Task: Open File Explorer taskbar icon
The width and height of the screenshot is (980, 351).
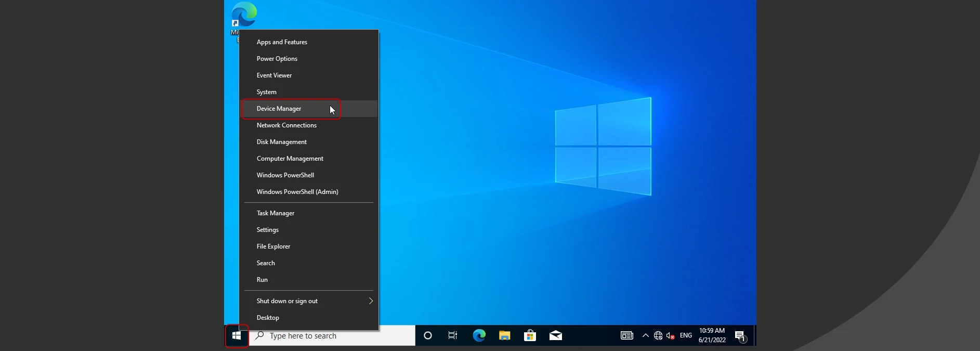Action: coord(504,336)
